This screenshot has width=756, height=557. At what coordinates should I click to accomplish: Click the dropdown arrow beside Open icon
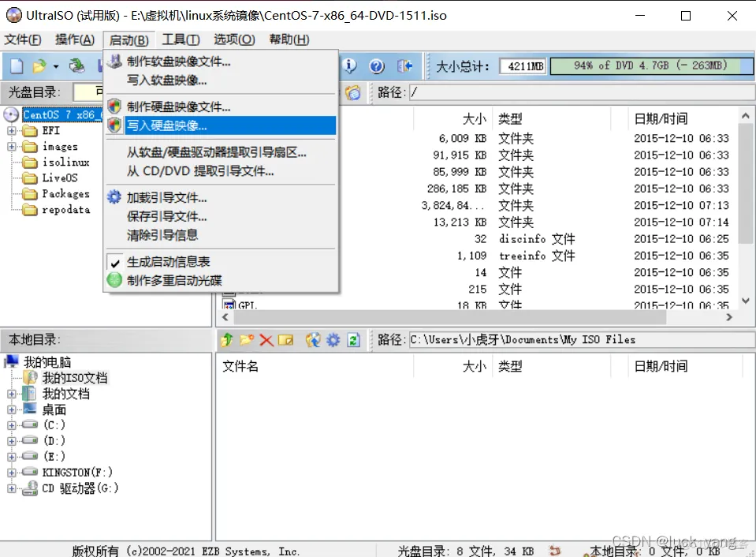pyautogui.click(x=56, y=67)
